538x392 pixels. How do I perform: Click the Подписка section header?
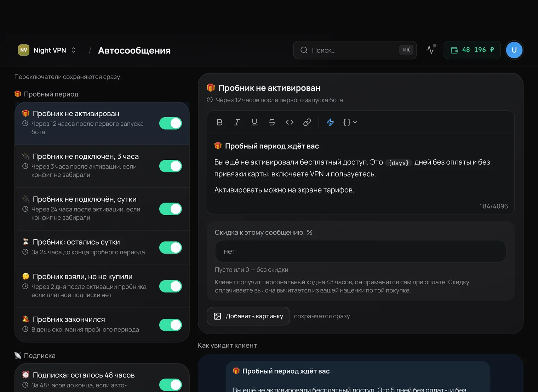pos(35,356)
